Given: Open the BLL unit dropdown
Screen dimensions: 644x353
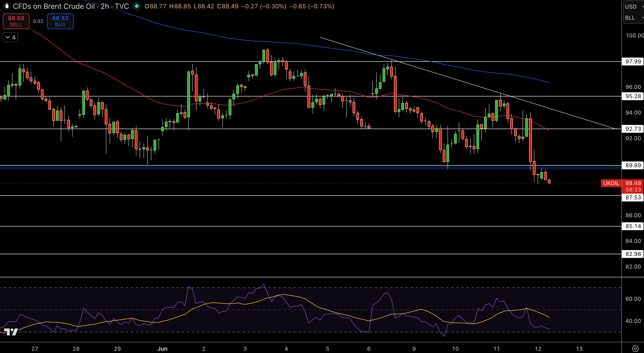Looking at the screenshot, I should tap(634, 18).
